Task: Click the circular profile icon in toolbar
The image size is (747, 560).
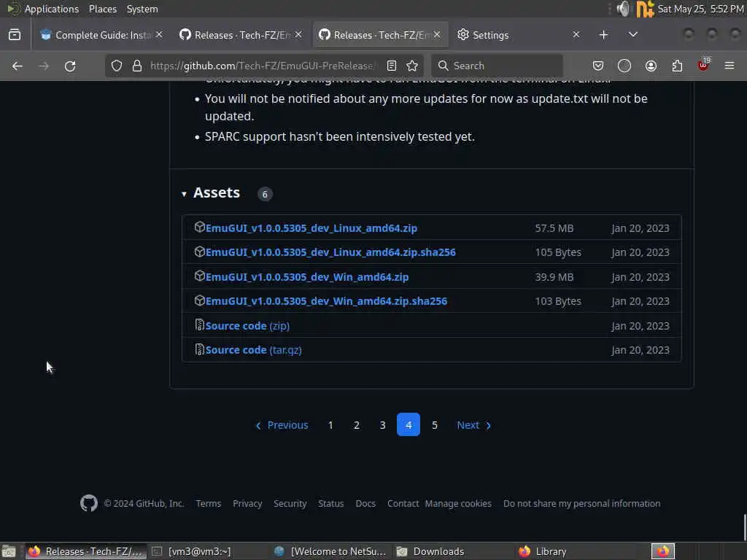Action: point(624,66)
